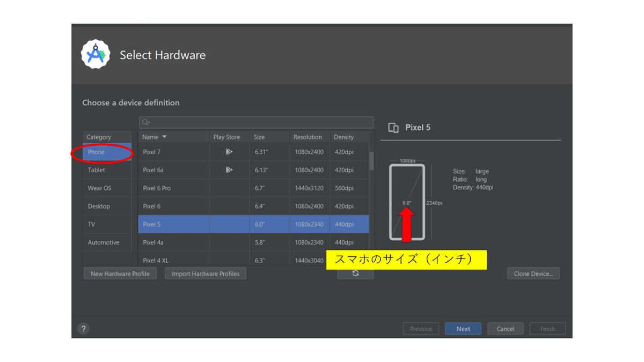Select the Pixel 4 XL row

253,258
